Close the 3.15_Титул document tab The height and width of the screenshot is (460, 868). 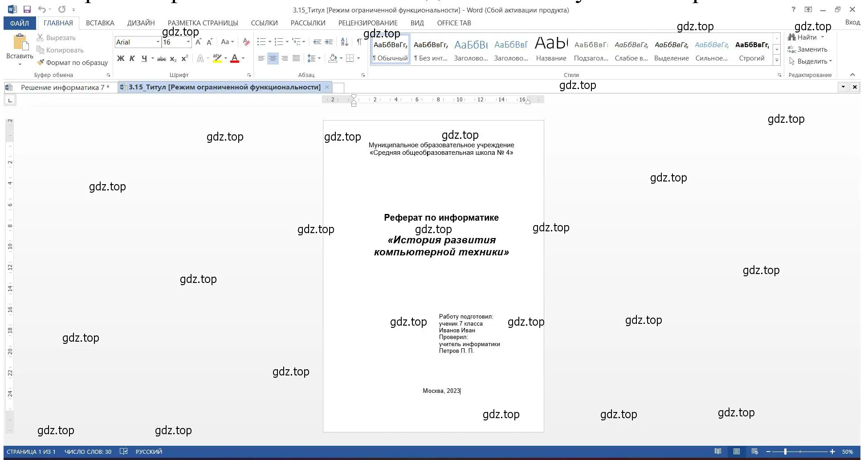tap(327, 87)
